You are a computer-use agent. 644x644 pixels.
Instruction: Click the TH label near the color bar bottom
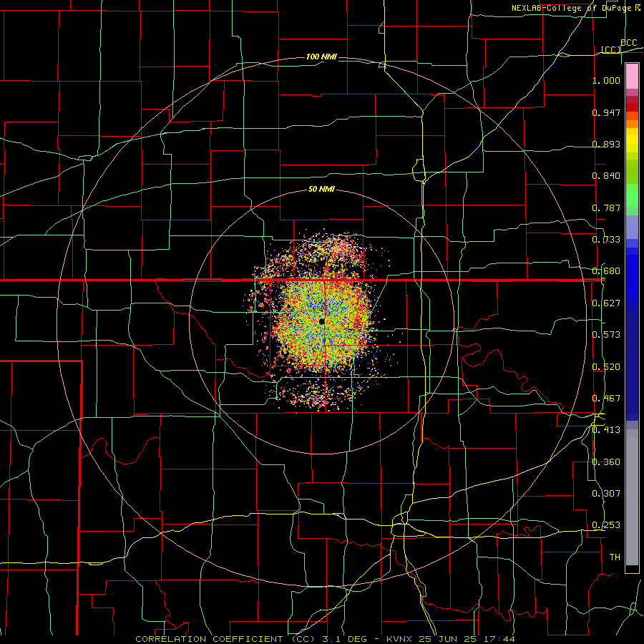tap(615, 557)
